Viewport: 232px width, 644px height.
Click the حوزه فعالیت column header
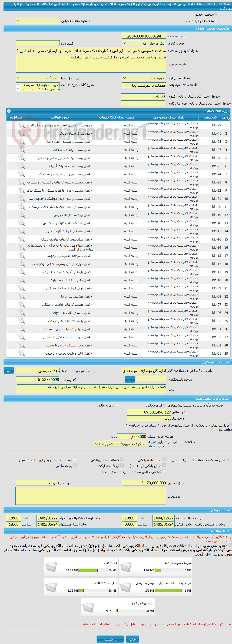[x=60, y=117]
